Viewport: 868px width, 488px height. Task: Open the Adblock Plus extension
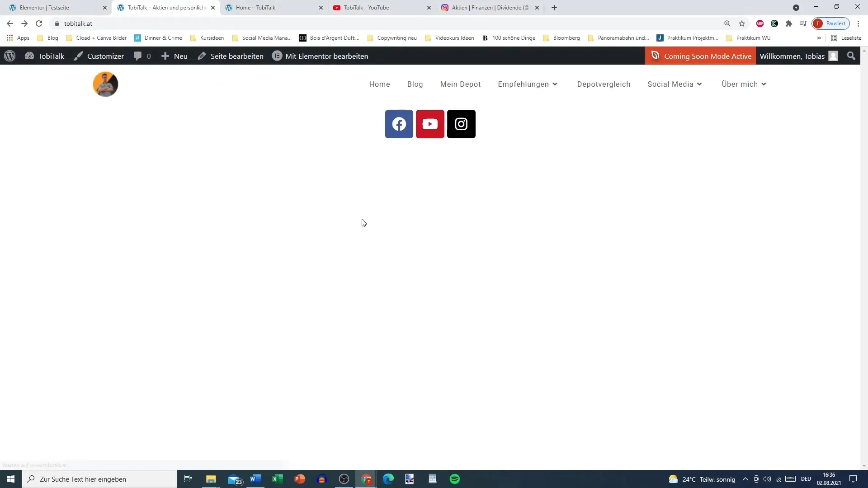(x=760, y=23)
